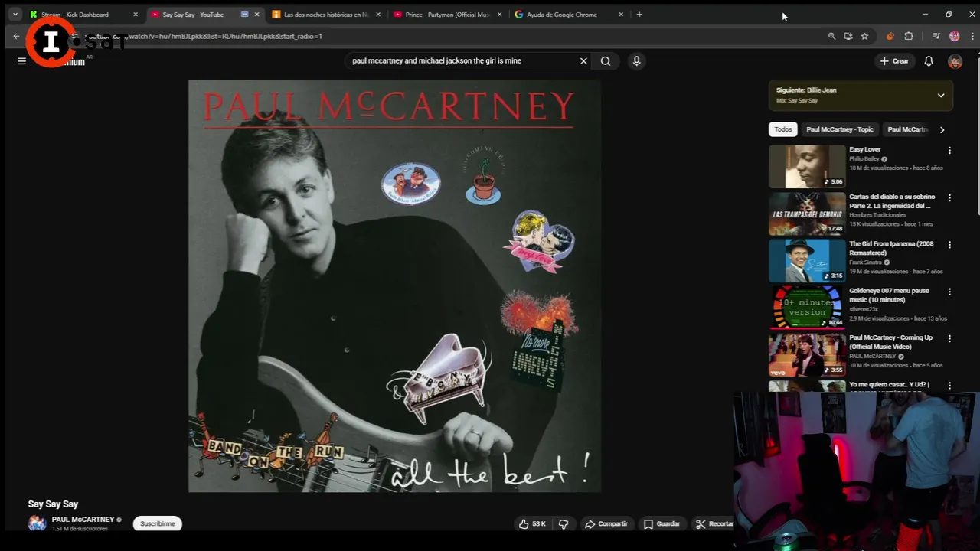Select the Todos filter chip
The image size is (980, 551).
(x=783, y=129)
